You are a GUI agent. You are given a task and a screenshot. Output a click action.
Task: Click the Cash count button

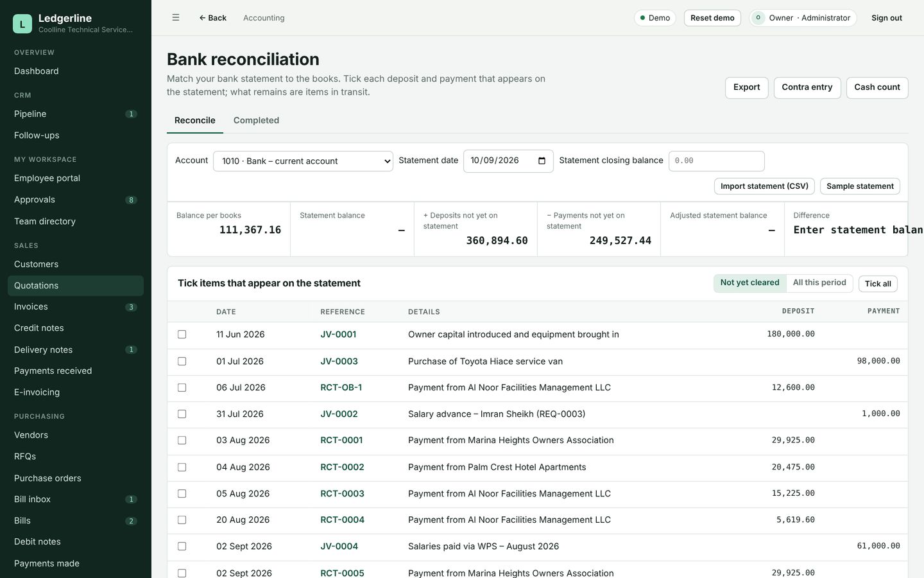tap(877, 87)
